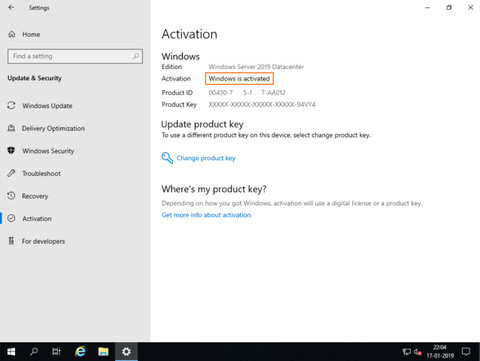Click the Home house icon

(x=12, y=34)
